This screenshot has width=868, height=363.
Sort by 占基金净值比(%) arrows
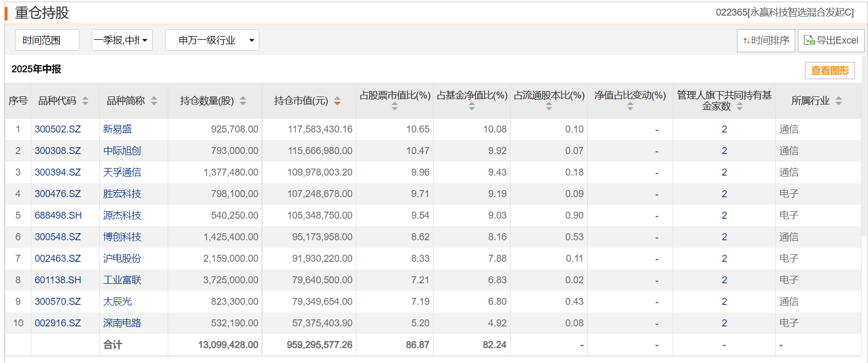pos(472,107)
